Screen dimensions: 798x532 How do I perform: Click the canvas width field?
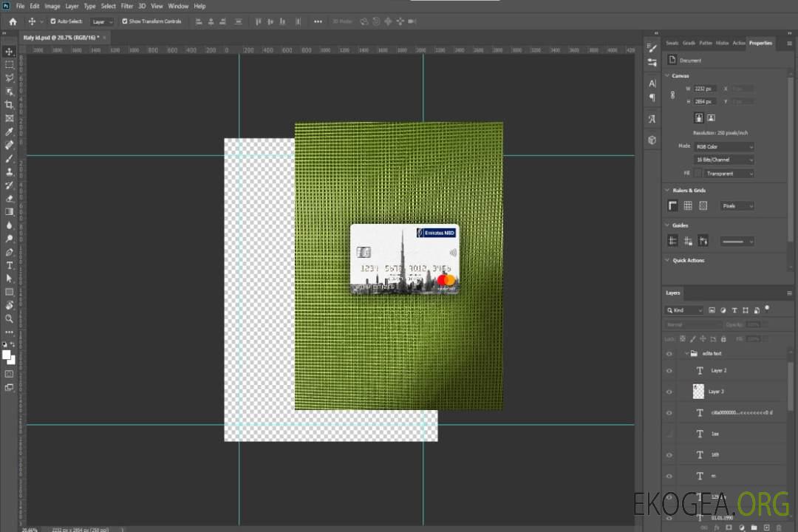[705, 89]
